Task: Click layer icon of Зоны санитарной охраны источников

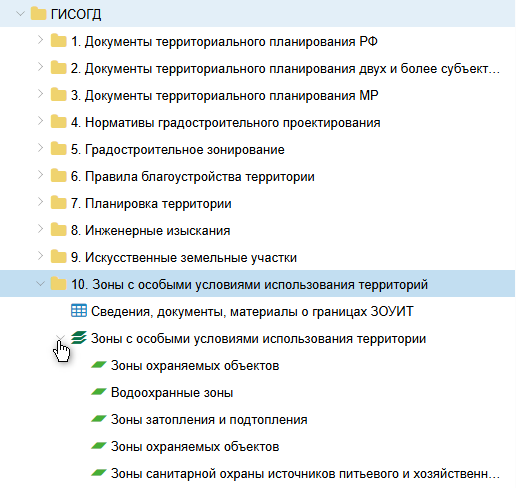Action: coord(99,472)
